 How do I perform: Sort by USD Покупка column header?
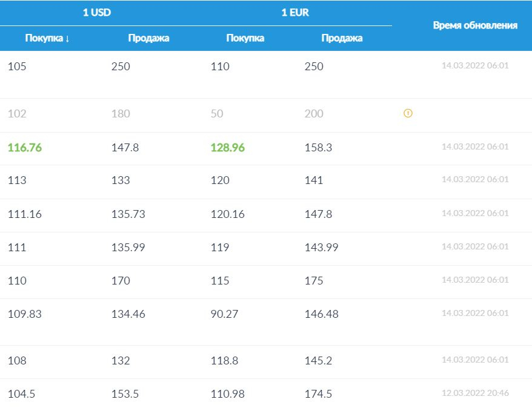click(47, 38)
